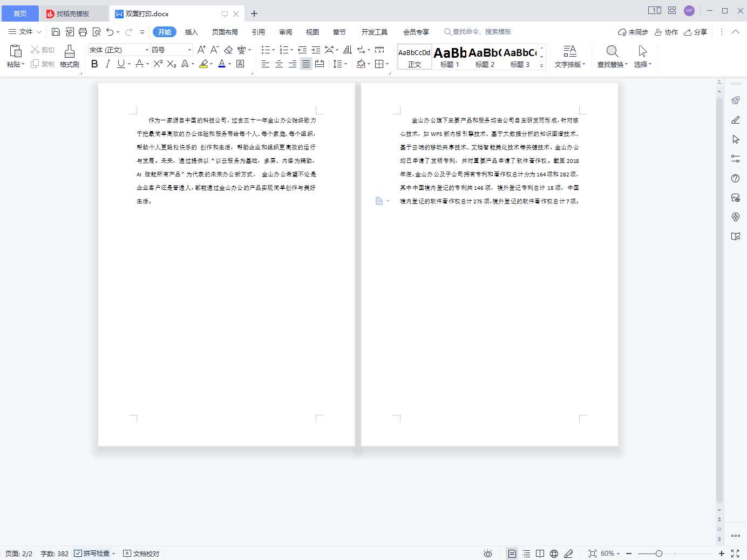Image resolution: width=747 pixels, height=560 pixels.
Task: Toggle justified text alignment
Action: [x=306, y=64]
